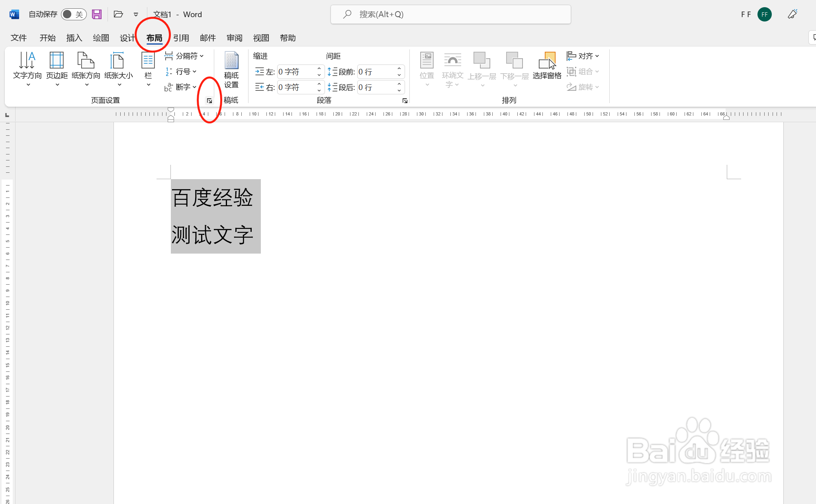Click the right indent marker on ruler

pyautogui.click(x=726, y=117)
